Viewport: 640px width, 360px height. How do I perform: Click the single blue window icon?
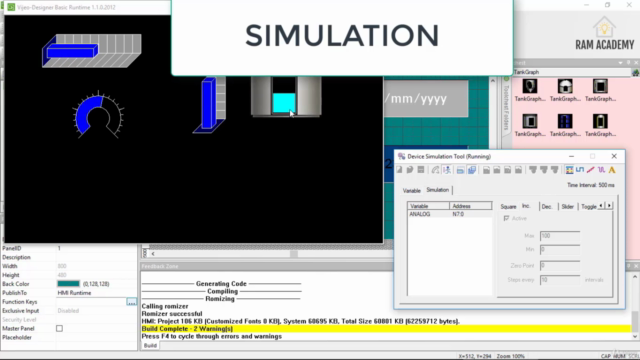coord(460,170)
